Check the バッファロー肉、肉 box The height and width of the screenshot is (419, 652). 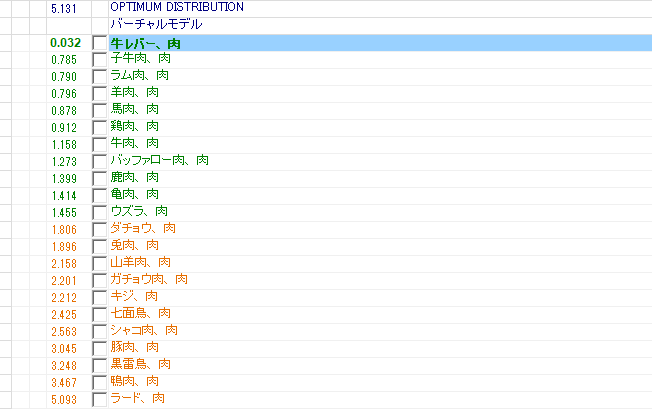(99, 162)
